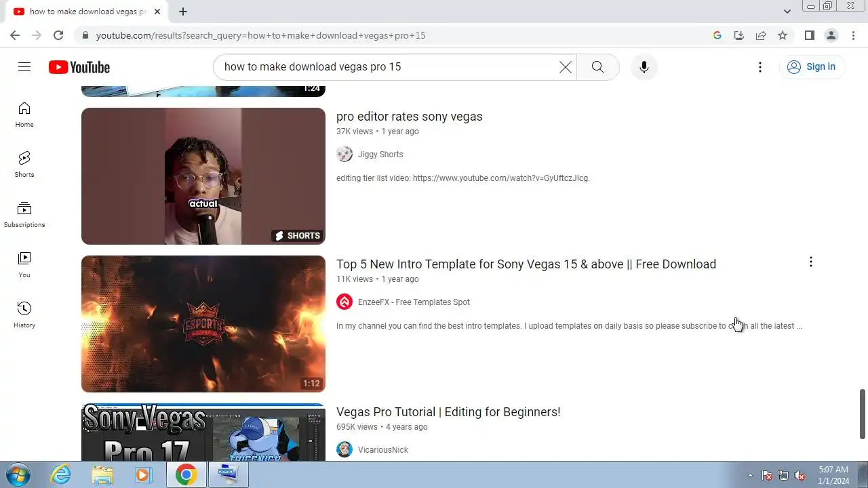Go forward with browser forward arrow
The width and height of the screenshot is (868, 488).
(37, 35)
